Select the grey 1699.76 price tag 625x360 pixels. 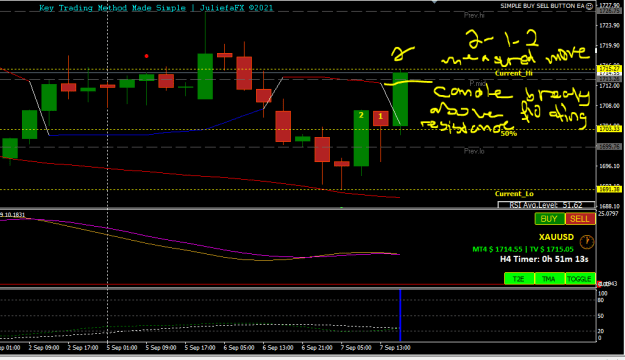(x=609, y=147)
